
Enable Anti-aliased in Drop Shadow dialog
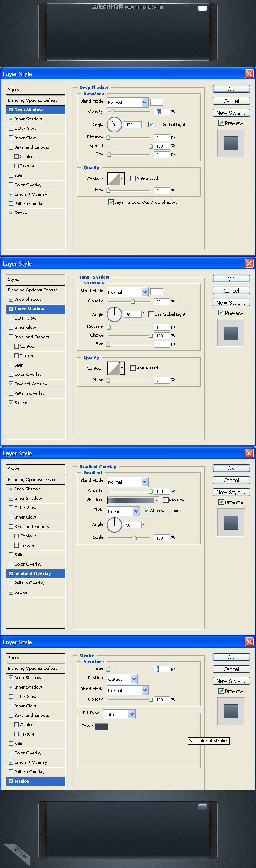click(x=133, y=178)
